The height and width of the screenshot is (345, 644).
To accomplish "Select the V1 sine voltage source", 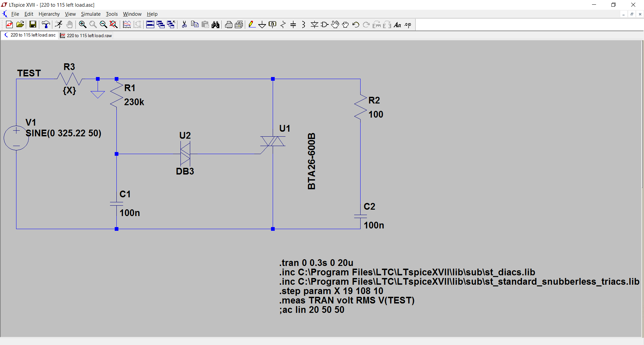I will pyautogui.click(x=16, y=137).
